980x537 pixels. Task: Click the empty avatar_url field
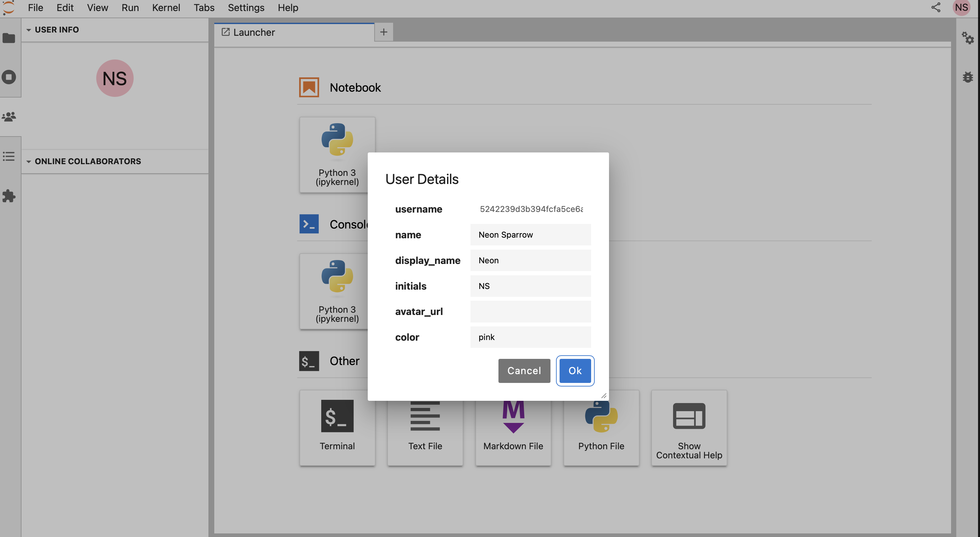tap(530, 311)
